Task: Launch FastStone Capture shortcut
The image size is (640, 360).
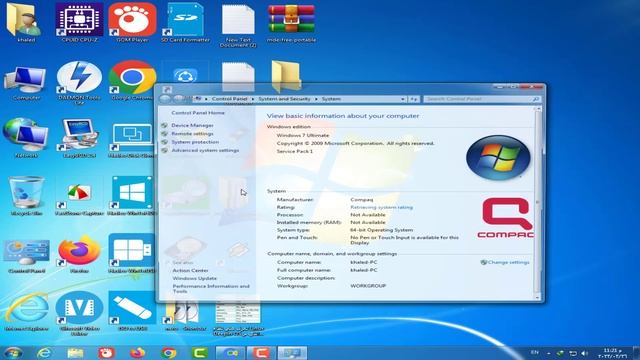Action: coord(79,198)
